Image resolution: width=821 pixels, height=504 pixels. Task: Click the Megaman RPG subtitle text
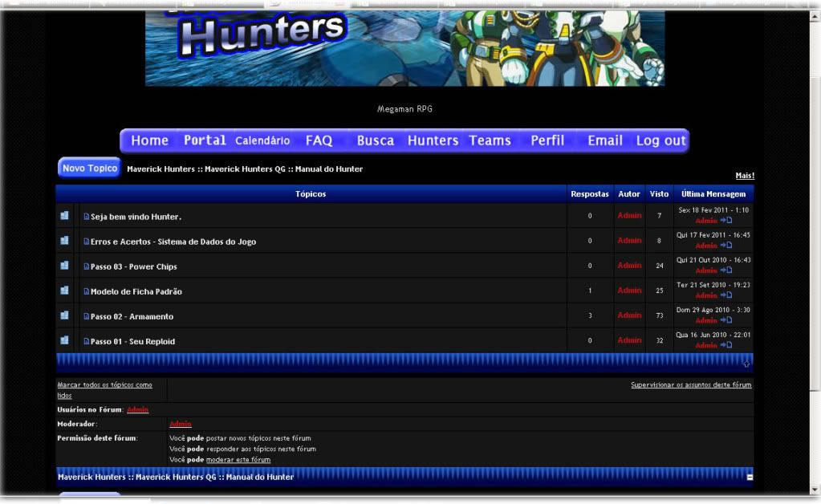(404, 109)
